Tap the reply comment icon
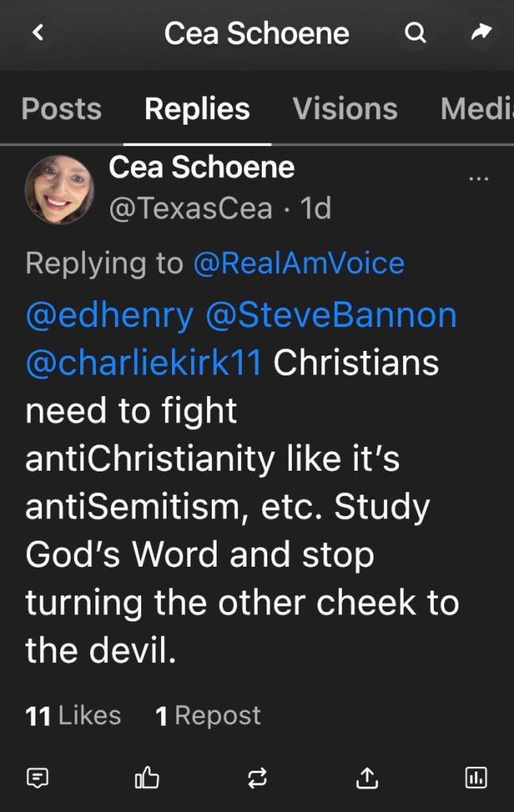This screenshot has height=812, width=514. (37, 778)
